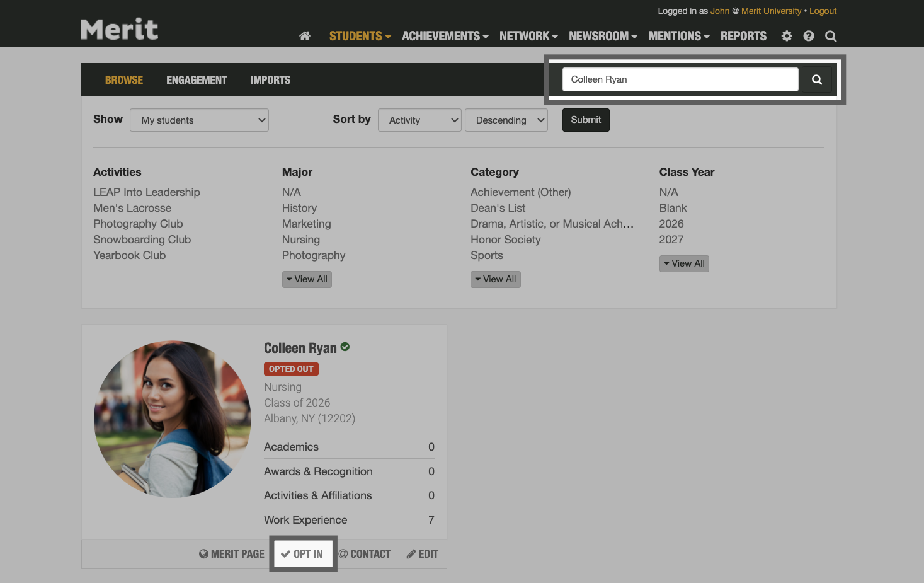Click Colleen Ryan's profile photo
Screen dimensions: 924x583
172,419
